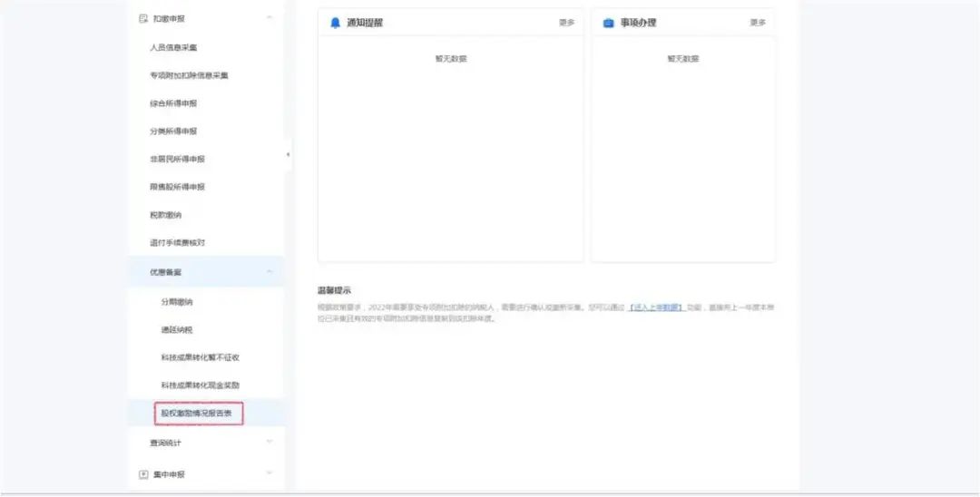Click the 扣缴申报 menu icon
Viewport: 980px width, 497px height.
coord(142,18)
